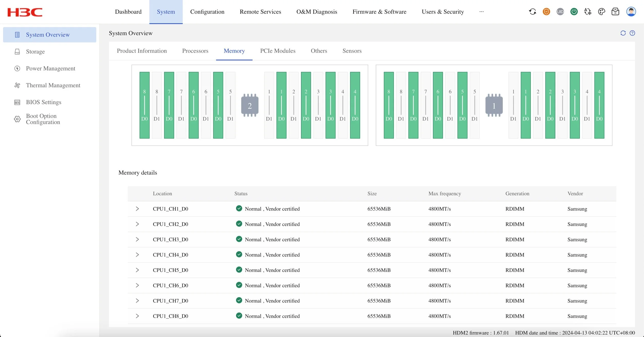This screenshot has width=644, height=337.
Task: Switch interface language via translate icon
Action: point(588,12)
